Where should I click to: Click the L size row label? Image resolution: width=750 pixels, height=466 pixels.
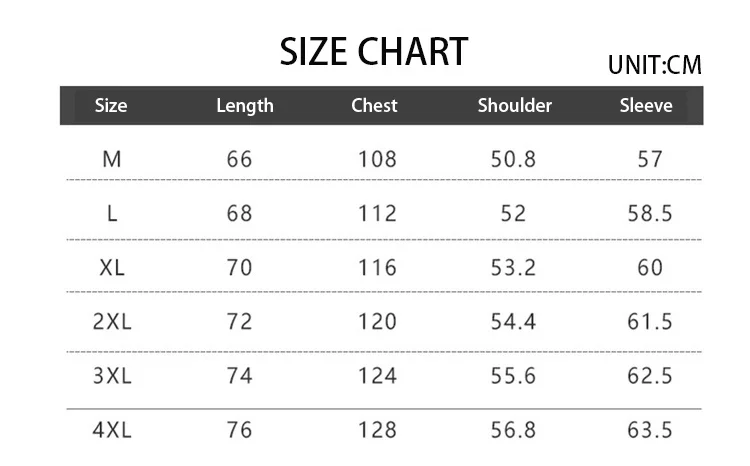(111, 213)
